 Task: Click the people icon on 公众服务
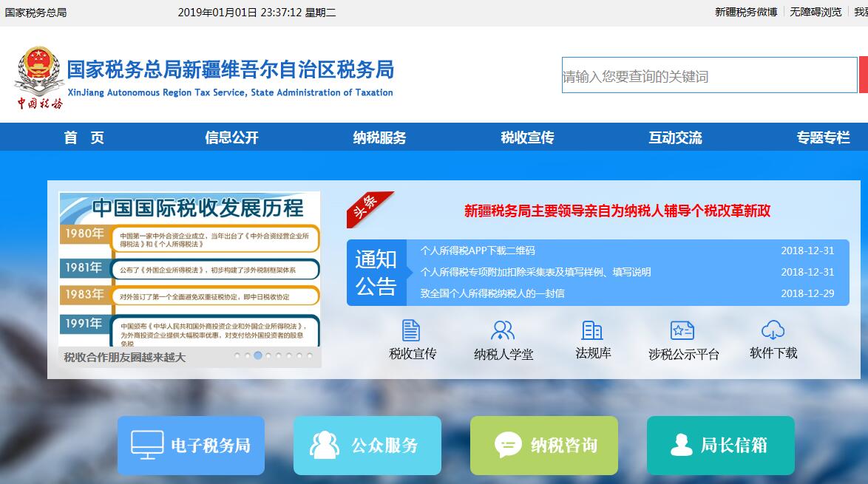pos(325,445)
